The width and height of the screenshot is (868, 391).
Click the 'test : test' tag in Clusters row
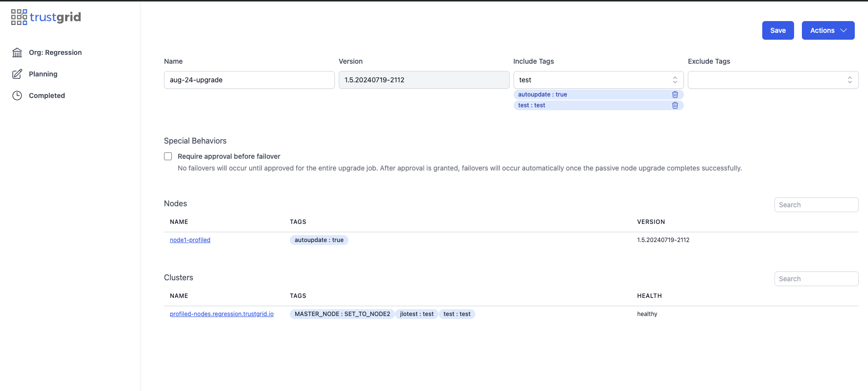pyautogui.click(x=457, y=314)
